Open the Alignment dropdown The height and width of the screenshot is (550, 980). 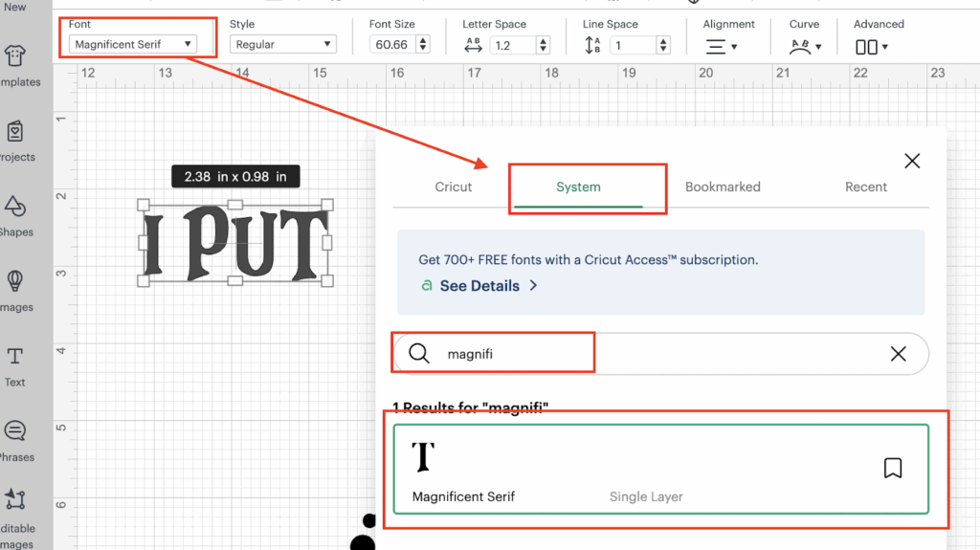[722, 46]
